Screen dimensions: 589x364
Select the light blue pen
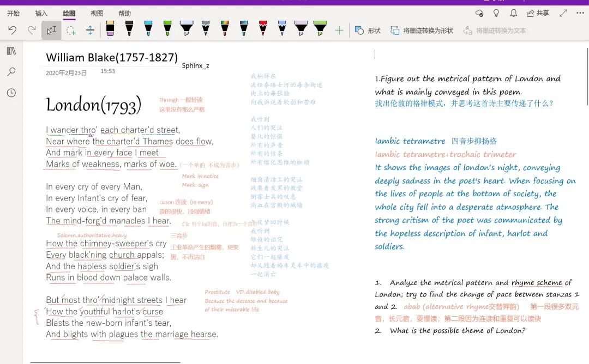[148, 28]
